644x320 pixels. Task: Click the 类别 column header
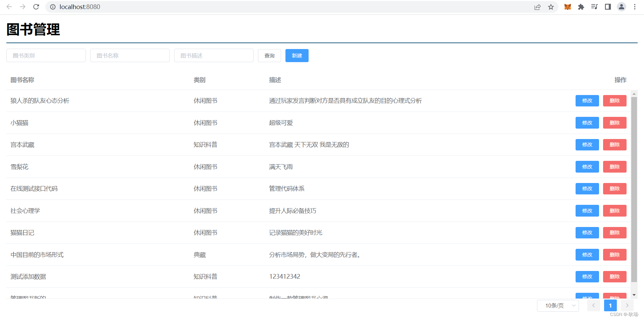pyautogui.click(x=199, y=80)
